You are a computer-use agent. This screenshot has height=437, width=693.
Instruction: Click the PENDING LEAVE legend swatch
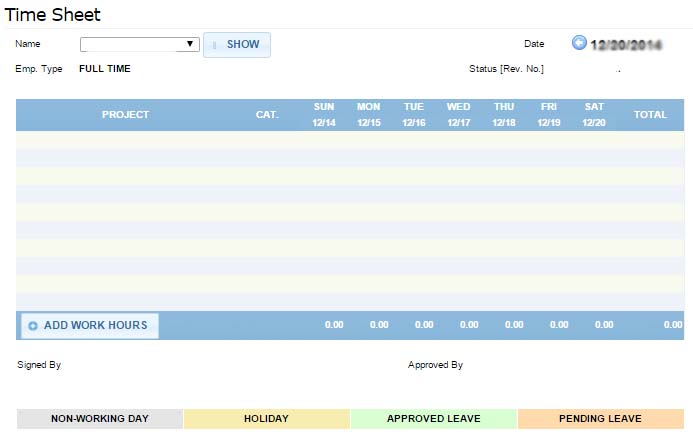[601, 418]
